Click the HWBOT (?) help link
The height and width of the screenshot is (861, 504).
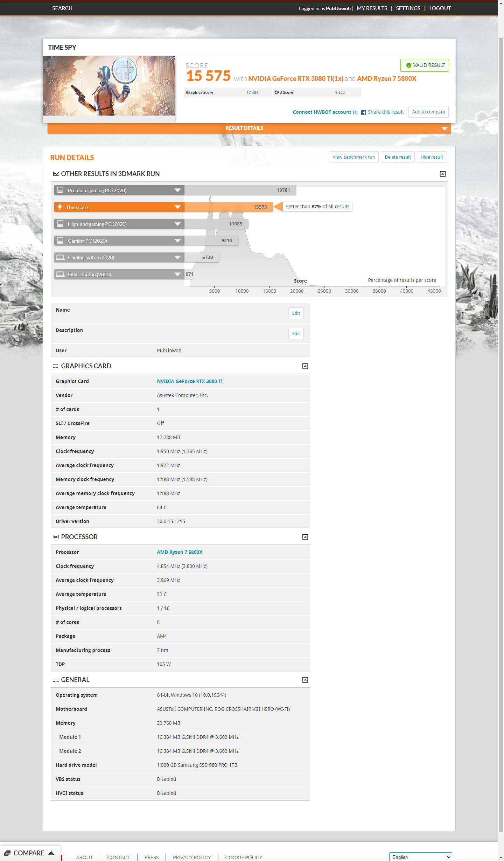coord(355,112)
